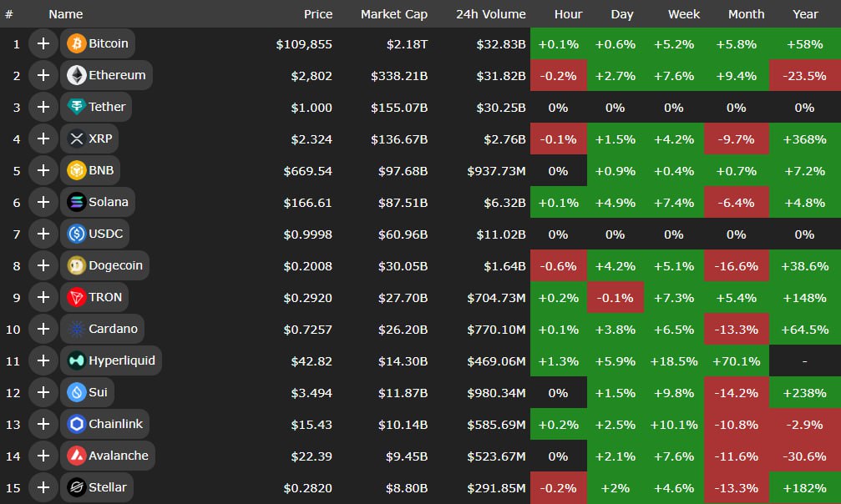Click the Ethereum logo icon
Viewport: 841px width, 504px height.
tap(77, 75)
